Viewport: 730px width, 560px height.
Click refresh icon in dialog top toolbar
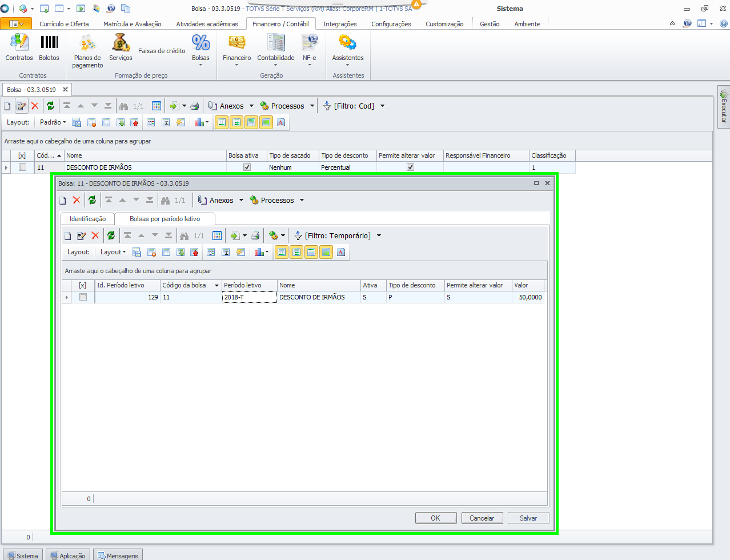click(92, 200)
